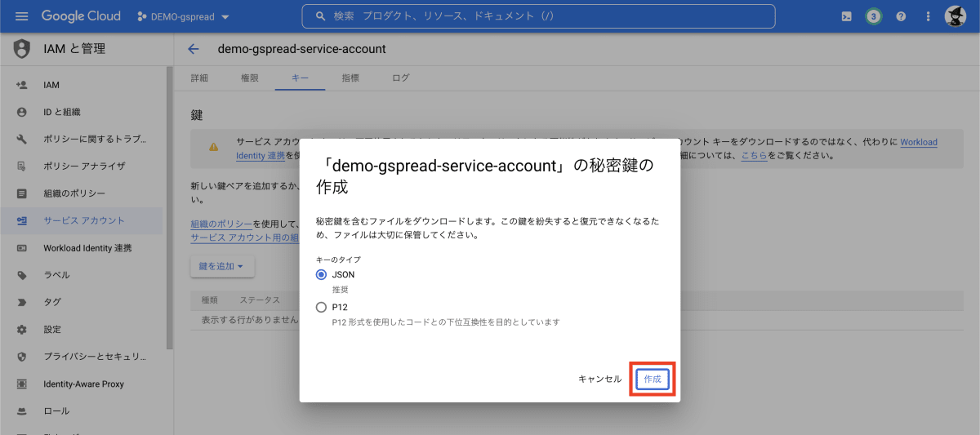Open the notifications badge showing 3
Image resolution: width=980 pixels, height=435 pixels.
click(874, 16)
